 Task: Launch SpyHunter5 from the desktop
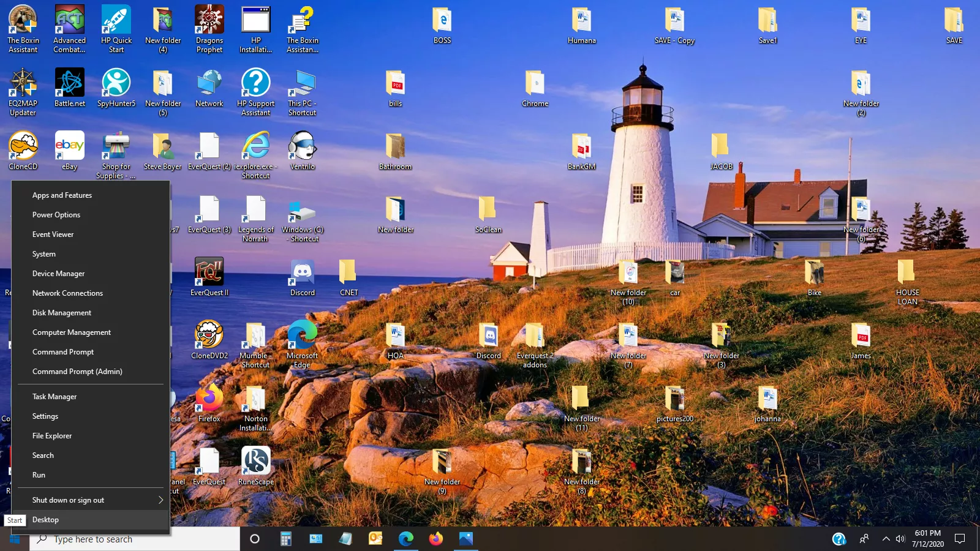[116, 83]
